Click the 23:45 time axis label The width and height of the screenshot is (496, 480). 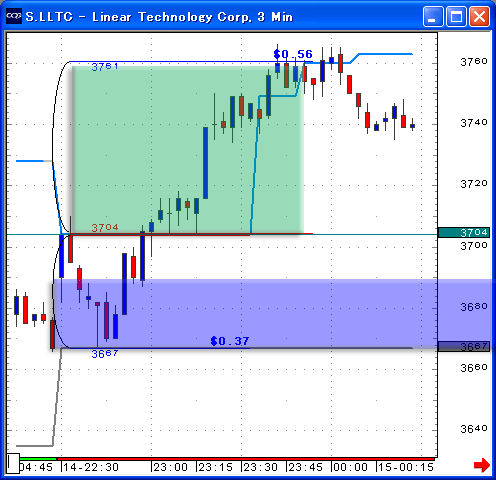306,467
